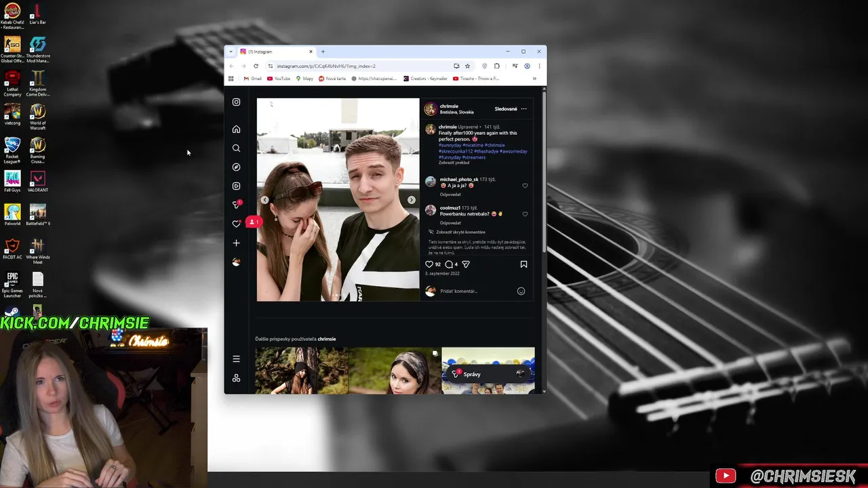Go to previous photo in carousel
Image resolution: width=868 pixels, height=488 pixels.
pos(264,200)
